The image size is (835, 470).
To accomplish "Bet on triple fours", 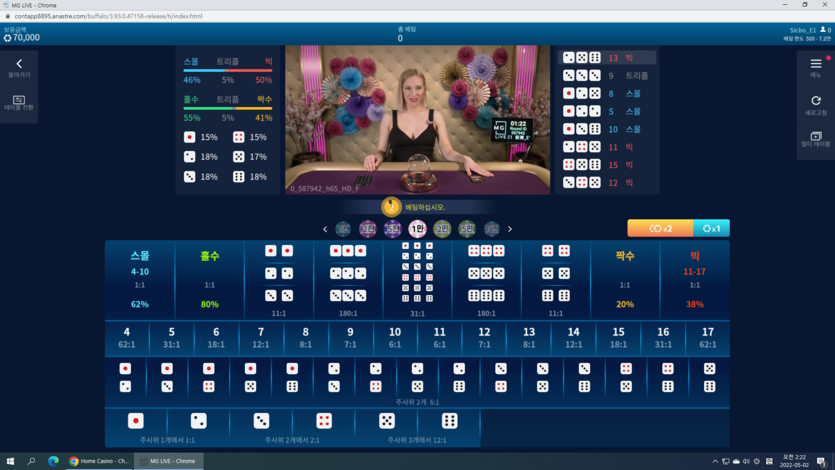I will (486, 251).
